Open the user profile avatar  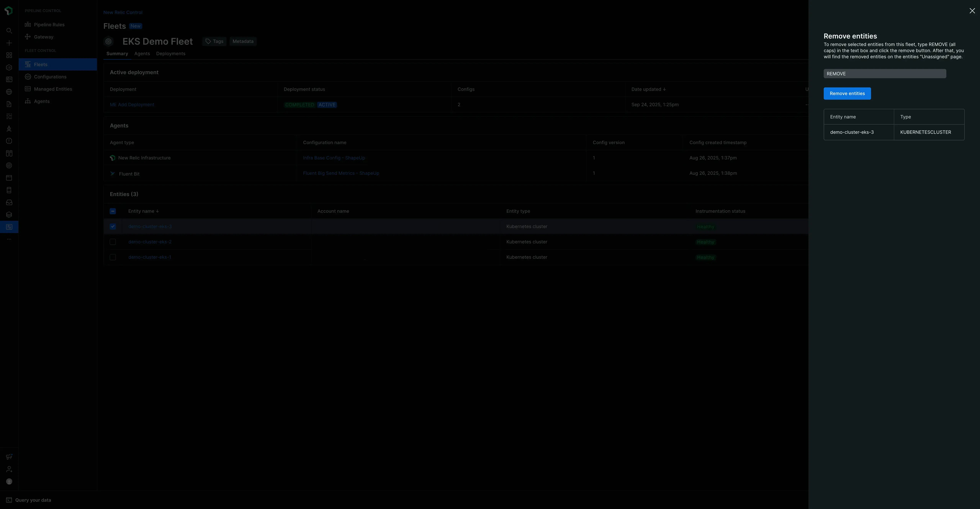coord(9,481)
